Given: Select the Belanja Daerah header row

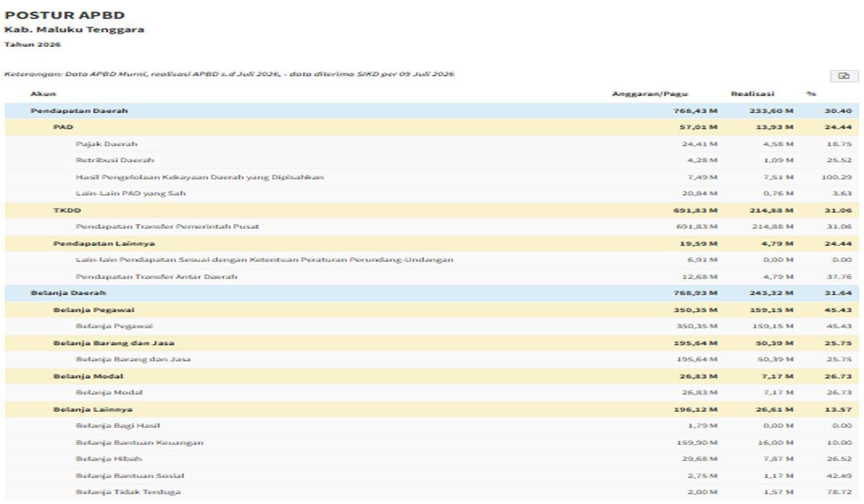Looking at the screenshot, I should tap(432, 293).
